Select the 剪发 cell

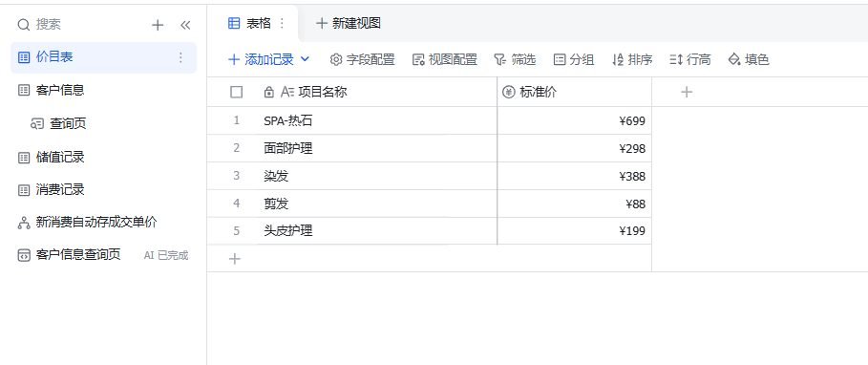pyautogui.click(x=377, y=204)
